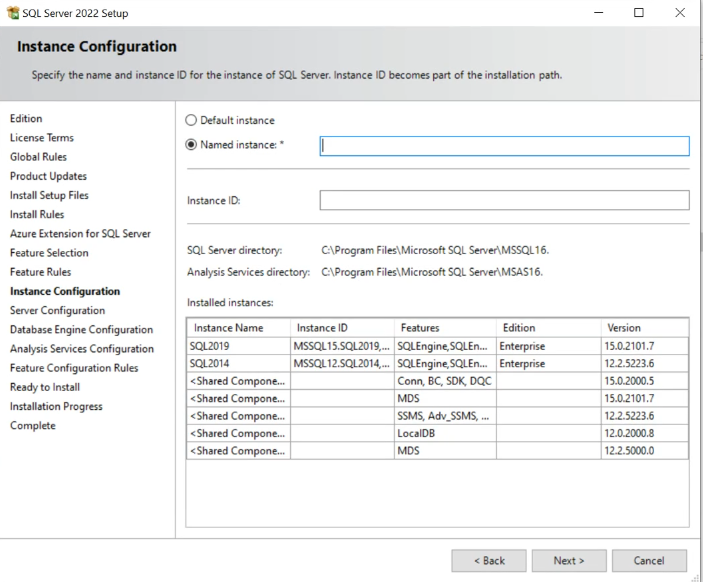This screenshot has width=703, height=582.
Task: Open the Feature Rules step
Action: pos(40,272)
